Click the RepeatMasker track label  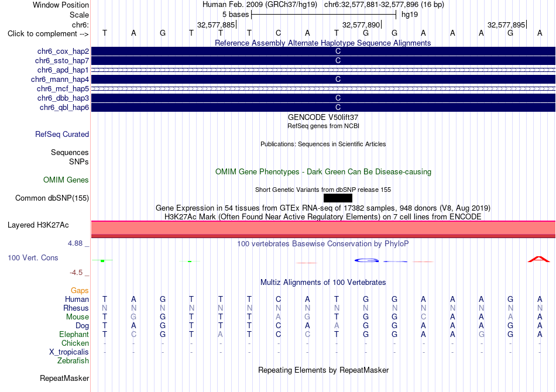coord(64,379)
